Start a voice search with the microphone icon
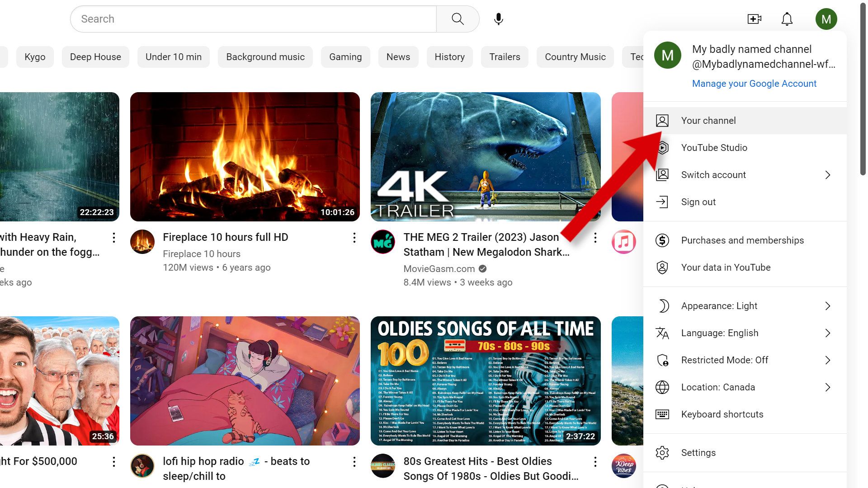 [498, 19]
